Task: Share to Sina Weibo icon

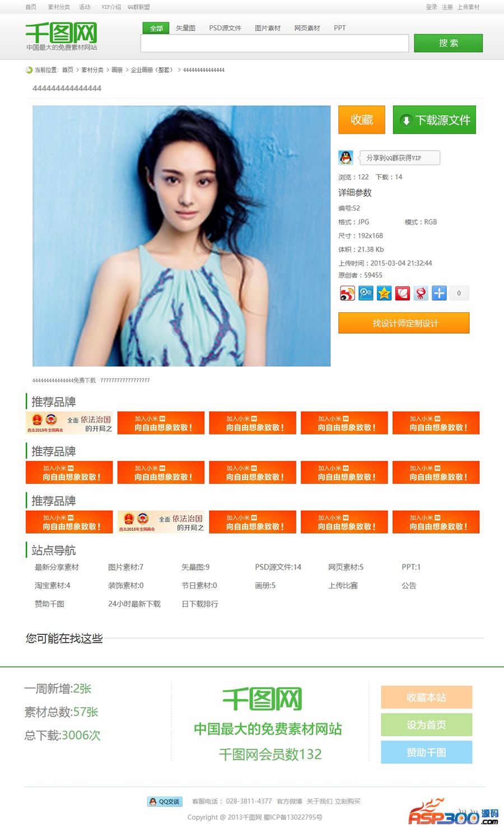Action: 347,293
